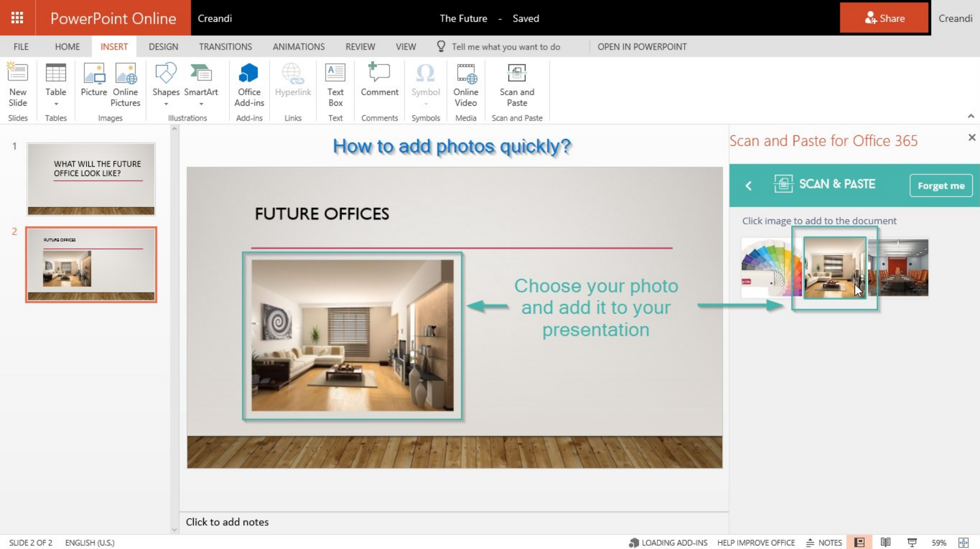980x549 pixels.
Task: Add a new Comment
Action: click(x=379, y=80)
